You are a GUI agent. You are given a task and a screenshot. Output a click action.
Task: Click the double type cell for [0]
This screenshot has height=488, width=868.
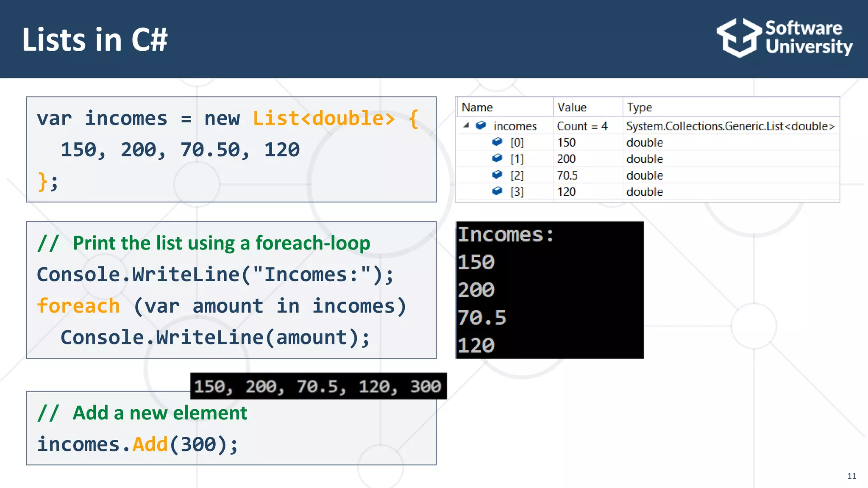pos(645,143)
